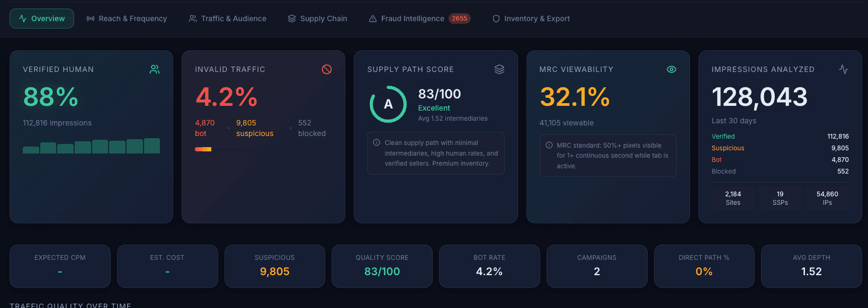This screenshot has height=308, width=868.
Task: Select the Campaigns metric card
Action: (597, 266)
